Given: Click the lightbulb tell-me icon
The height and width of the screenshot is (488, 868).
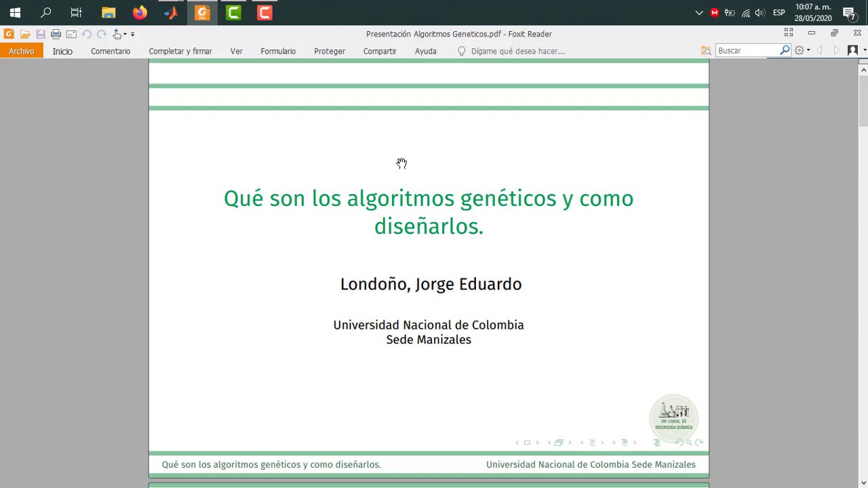Looking at the screenshot, I should point(462,51).
